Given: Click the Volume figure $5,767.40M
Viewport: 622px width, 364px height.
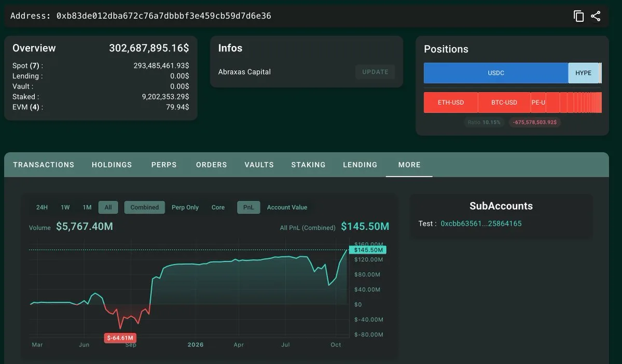Looking at the screenshot, I should 85,227.
